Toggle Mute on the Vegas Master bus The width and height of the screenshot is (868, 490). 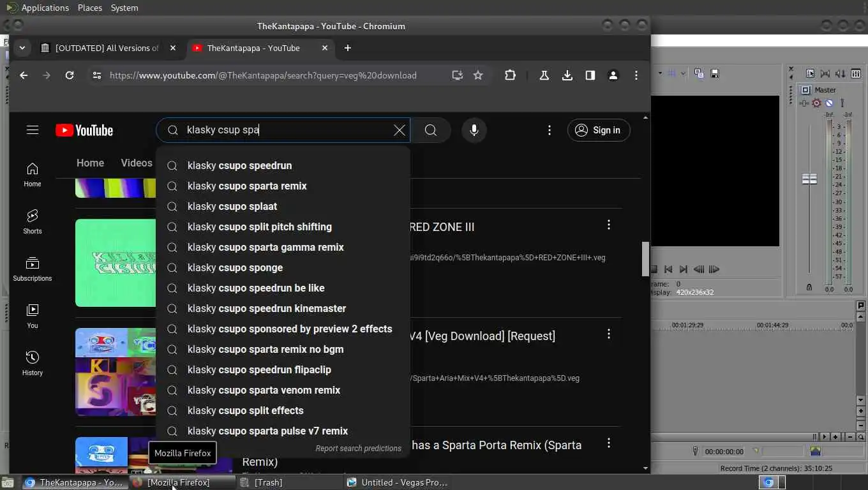pos(829,103)
